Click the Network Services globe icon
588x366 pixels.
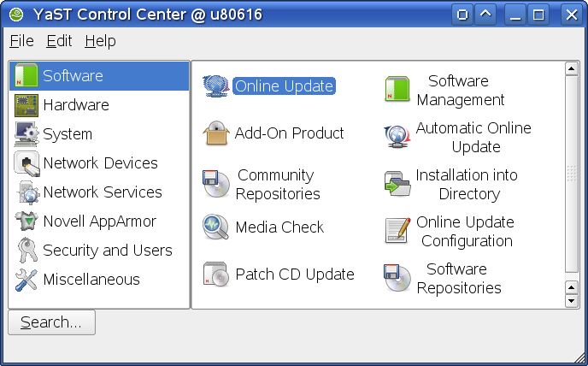[27, 192]
